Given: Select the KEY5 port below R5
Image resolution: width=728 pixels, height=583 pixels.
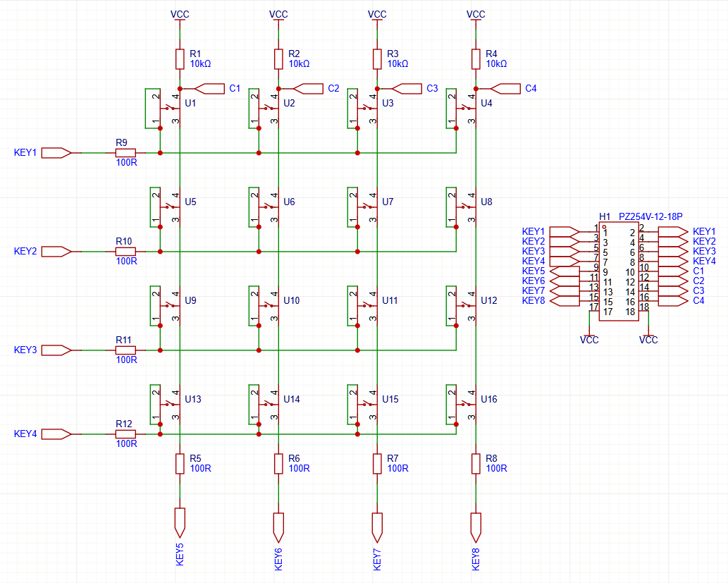Looking at the screenshot, I should 180,520.
